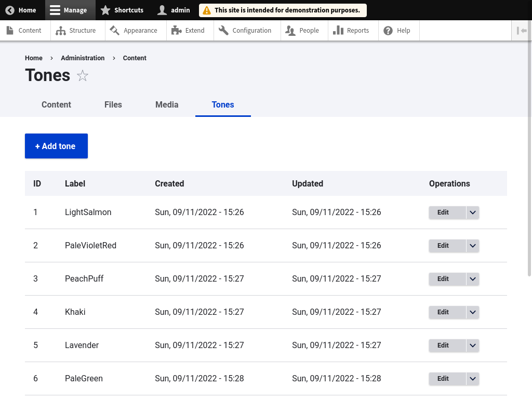Toggle the Manage toolbar menu
This screenshot has height=399, width=532.
70,10
